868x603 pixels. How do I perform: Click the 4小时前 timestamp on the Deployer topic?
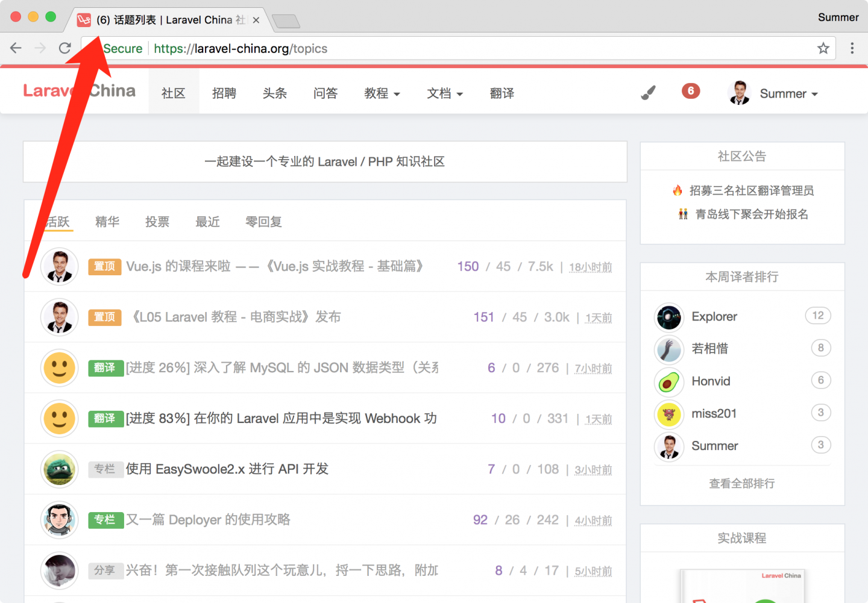[x=593, y=520]
